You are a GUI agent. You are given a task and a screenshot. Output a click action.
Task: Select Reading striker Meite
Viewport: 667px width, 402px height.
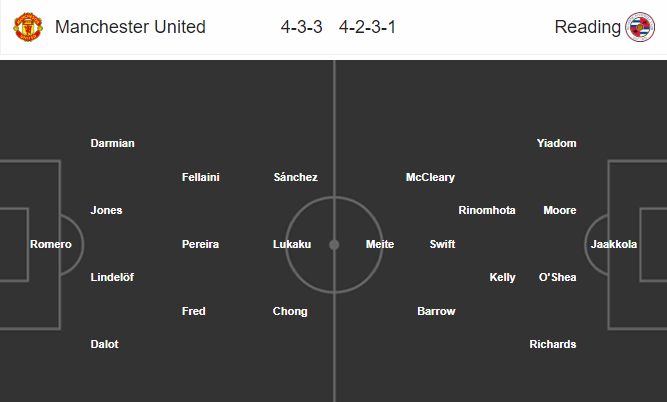coord(380,244)
